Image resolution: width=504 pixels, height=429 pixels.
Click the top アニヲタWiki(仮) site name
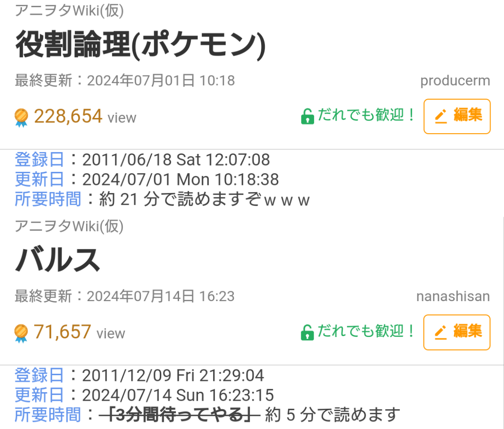(x=69, y=10)
